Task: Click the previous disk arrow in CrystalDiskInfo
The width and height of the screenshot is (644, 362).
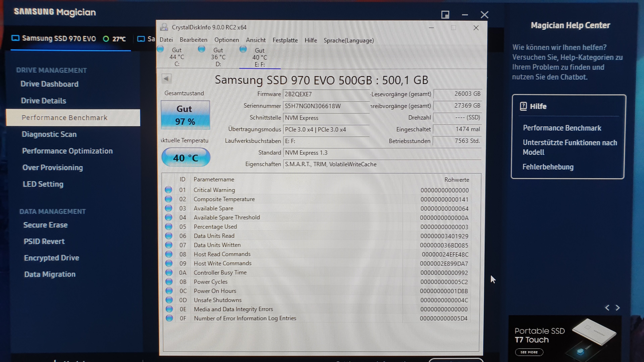Action: [x=166, y=79]
